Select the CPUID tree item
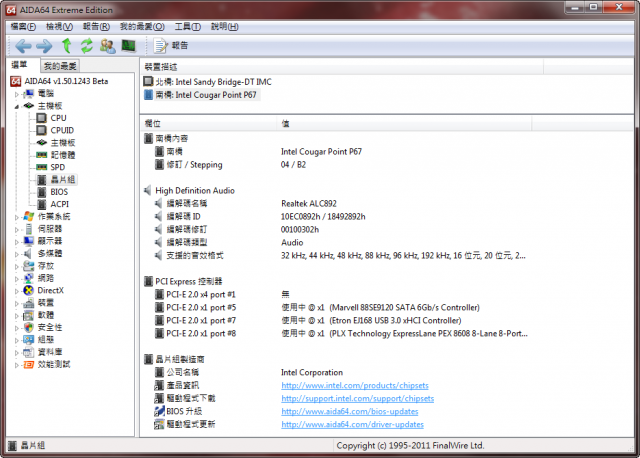 click(x=61, y=130)
